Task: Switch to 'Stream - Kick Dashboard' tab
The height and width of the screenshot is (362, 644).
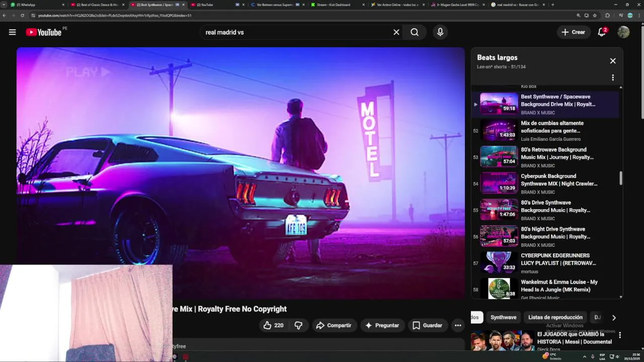Action: (338, 5)
